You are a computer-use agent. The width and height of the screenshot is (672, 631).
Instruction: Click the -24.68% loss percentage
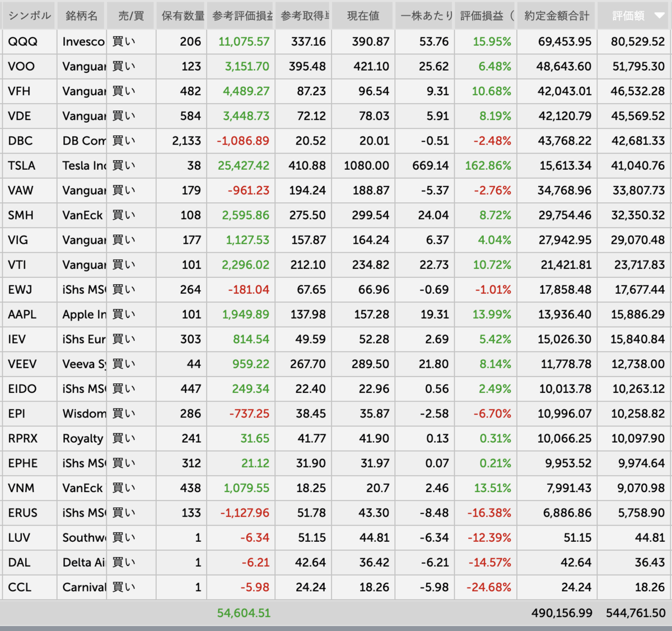point(489,587)
